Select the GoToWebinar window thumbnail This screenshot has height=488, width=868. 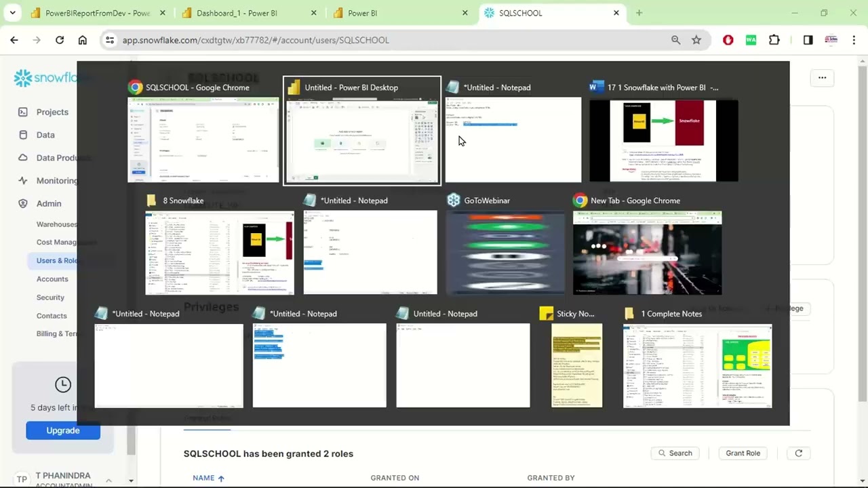pyautogui.click(x=505, y=253)
